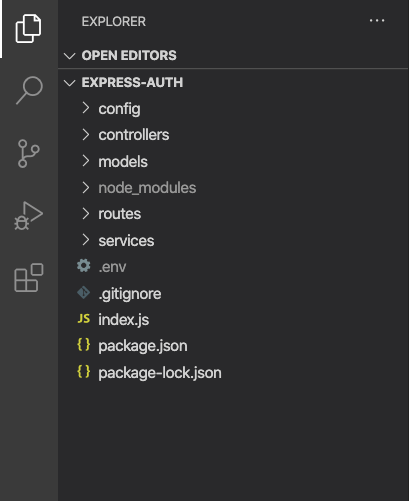Click the gear icon beside .env

(x=83, y=266)
